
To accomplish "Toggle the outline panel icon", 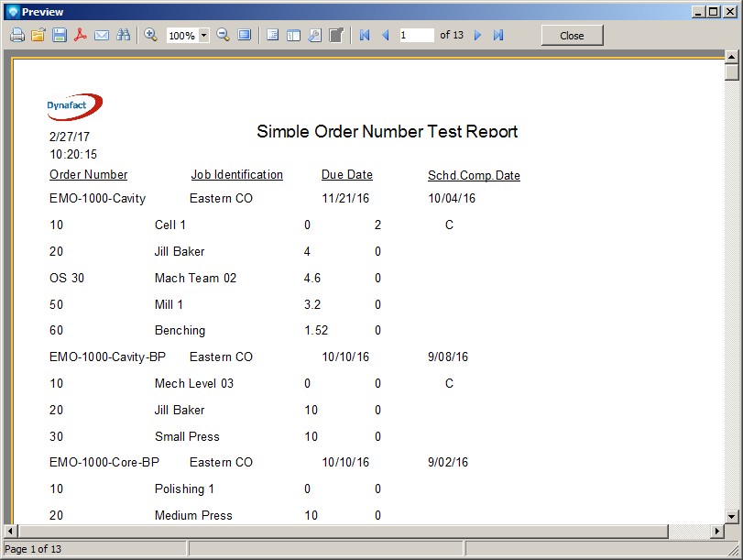I will tap(272, 35).
